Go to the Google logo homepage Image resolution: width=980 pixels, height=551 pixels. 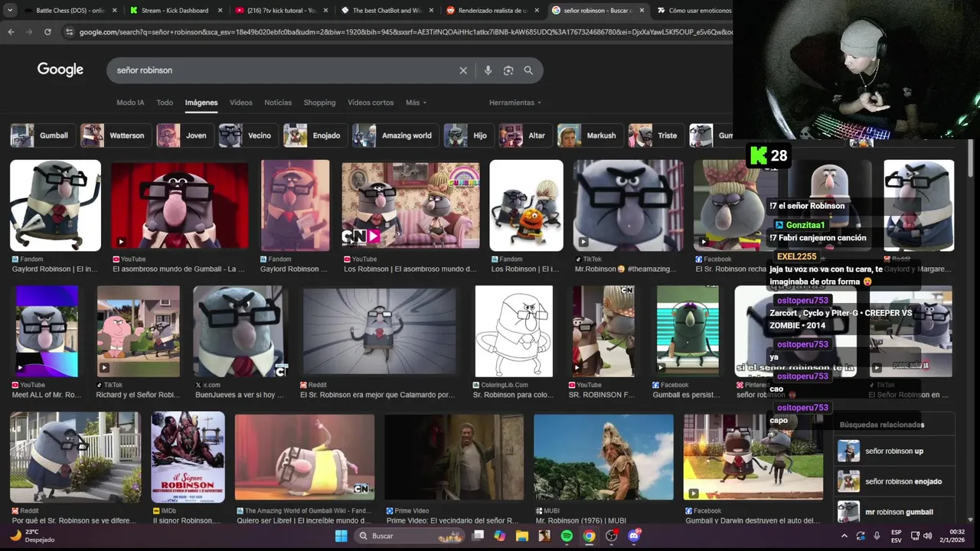60,70
